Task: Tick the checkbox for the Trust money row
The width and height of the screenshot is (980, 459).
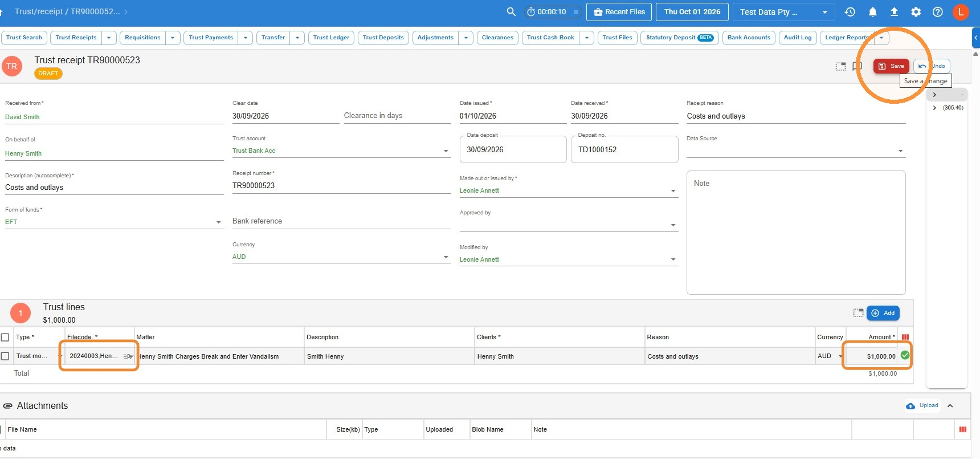Action: (x=5, y=356)
